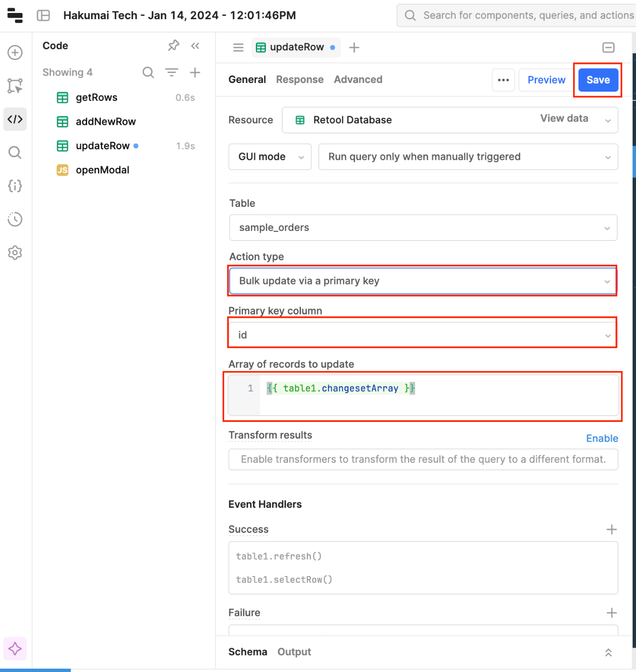Open the history clock icon in sidebar
The image size is (636, 672).
15,219
